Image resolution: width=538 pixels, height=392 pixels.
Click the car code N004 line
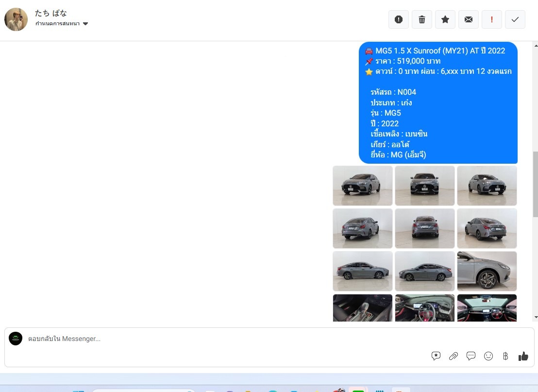click(x=393, y=92)
